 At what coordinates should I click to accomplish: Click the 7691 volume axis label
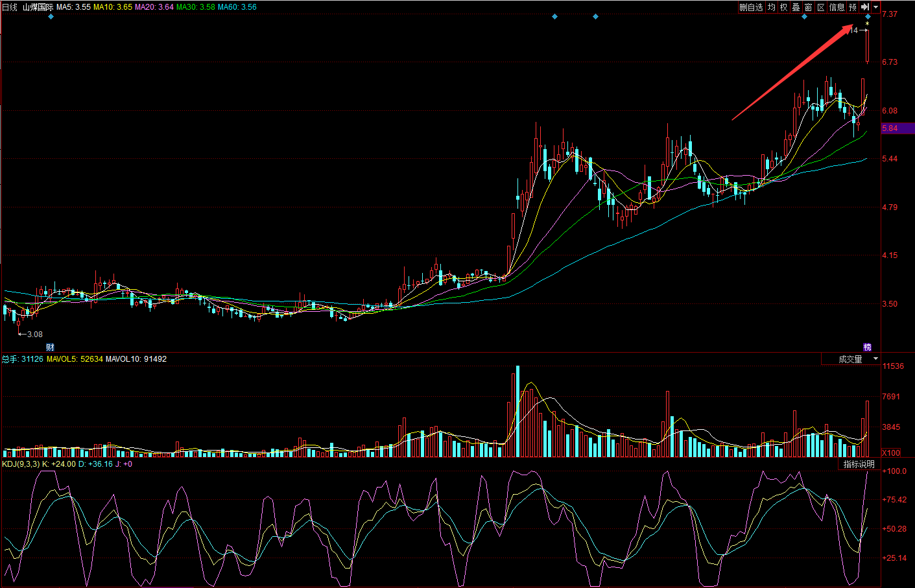tap(891, 397)
